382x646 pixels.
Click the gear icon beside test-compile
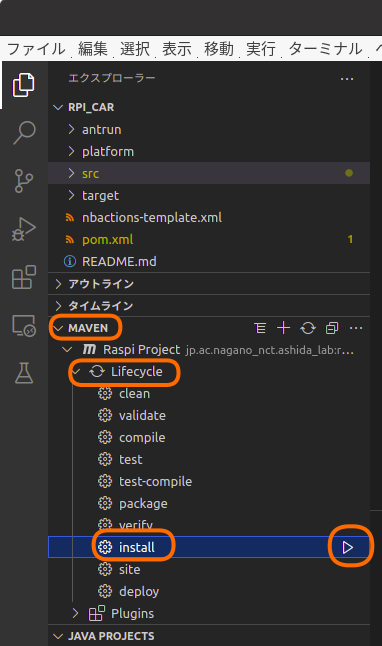(105, 481)
